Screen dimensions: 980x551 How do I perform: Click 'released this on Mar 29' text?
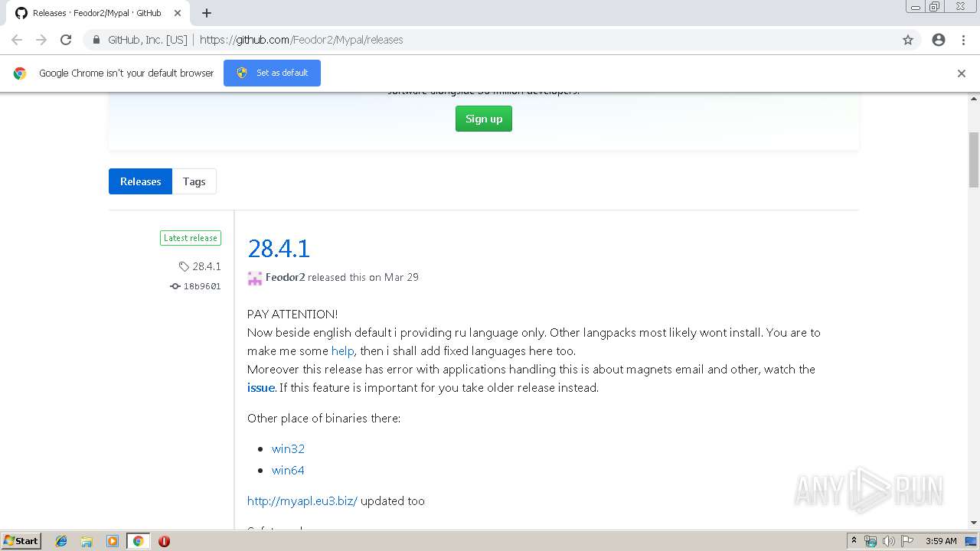click(x=363, y=277)
